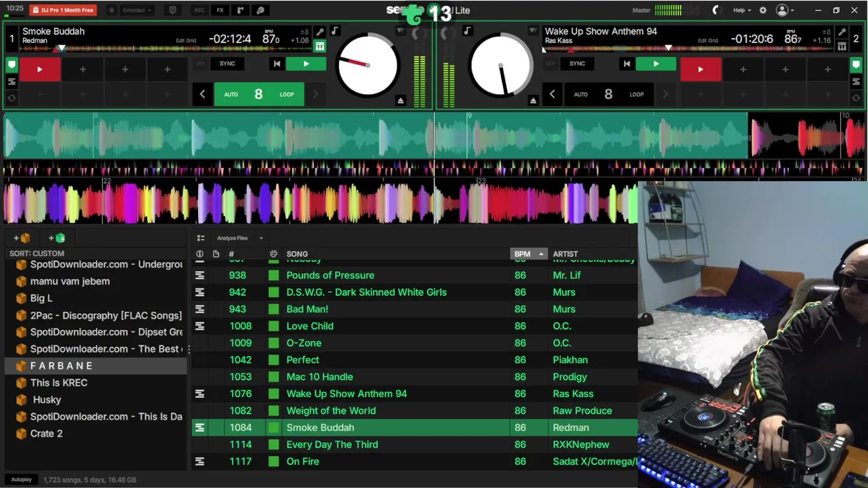Open the FX panel
Screen dimensions: 868x488
click(220, 10)
